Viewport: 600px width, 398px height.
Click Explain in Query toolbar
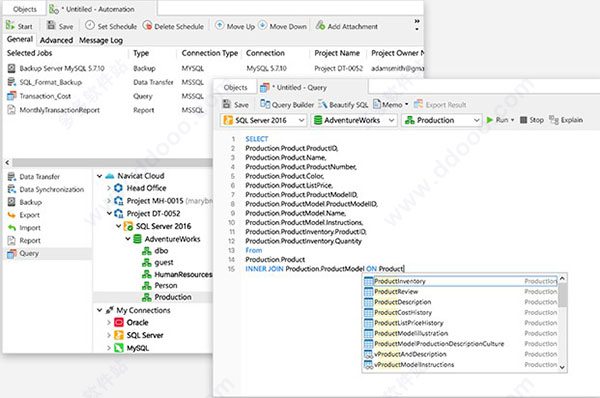tap(566, 120)
